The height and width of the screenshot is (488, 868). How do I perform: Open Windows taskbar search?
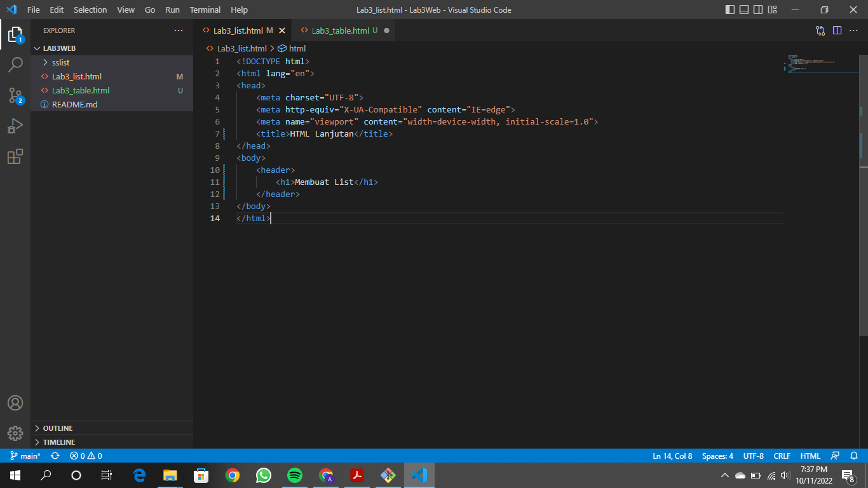(46, 475)
